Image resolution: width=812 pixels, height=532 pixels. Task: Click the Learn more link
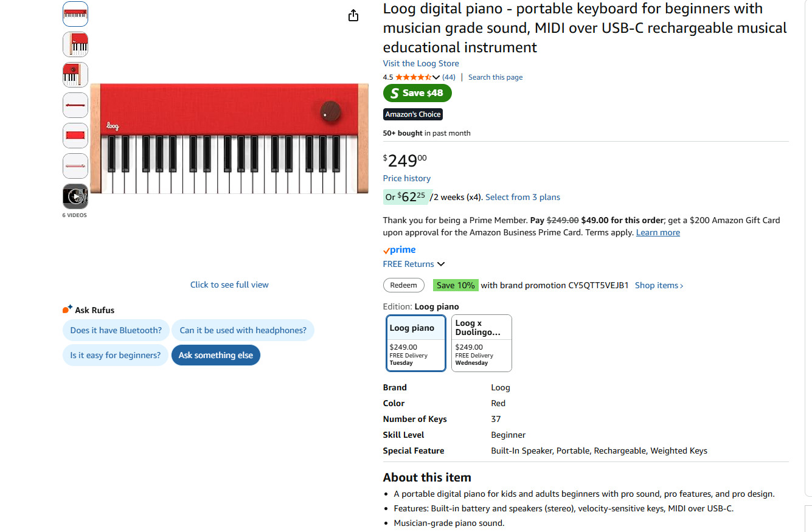(x=658, y=232)
